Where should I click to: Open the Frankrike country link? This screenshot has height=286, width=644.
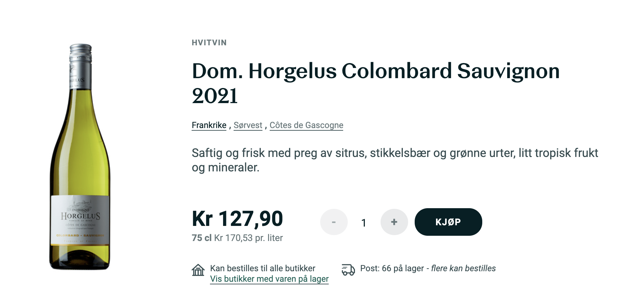click(x=209, y=125)
